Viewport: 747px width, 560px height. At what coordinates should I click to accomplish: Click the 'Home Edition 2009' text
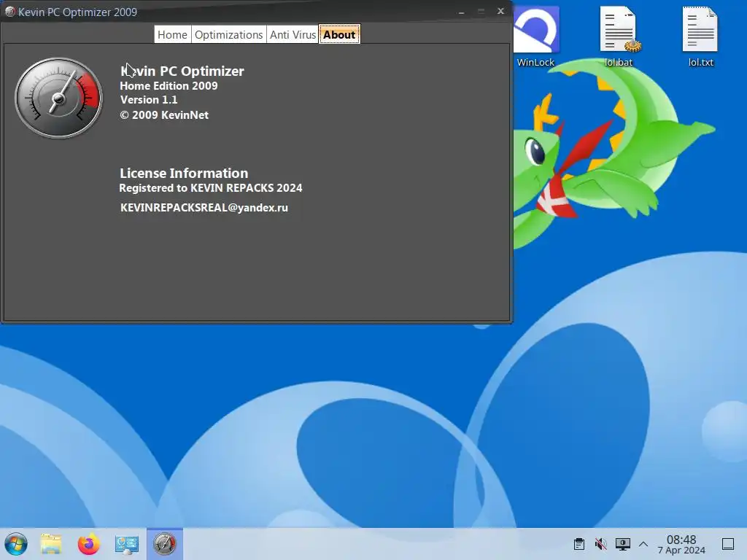click(169, 86)
